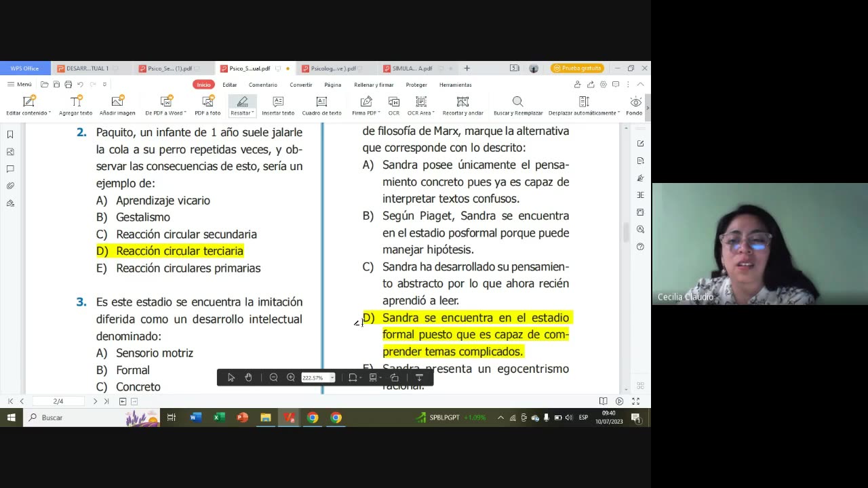
Task: Open the Proteger ribbon tab
Action: [x=416, y=85]
